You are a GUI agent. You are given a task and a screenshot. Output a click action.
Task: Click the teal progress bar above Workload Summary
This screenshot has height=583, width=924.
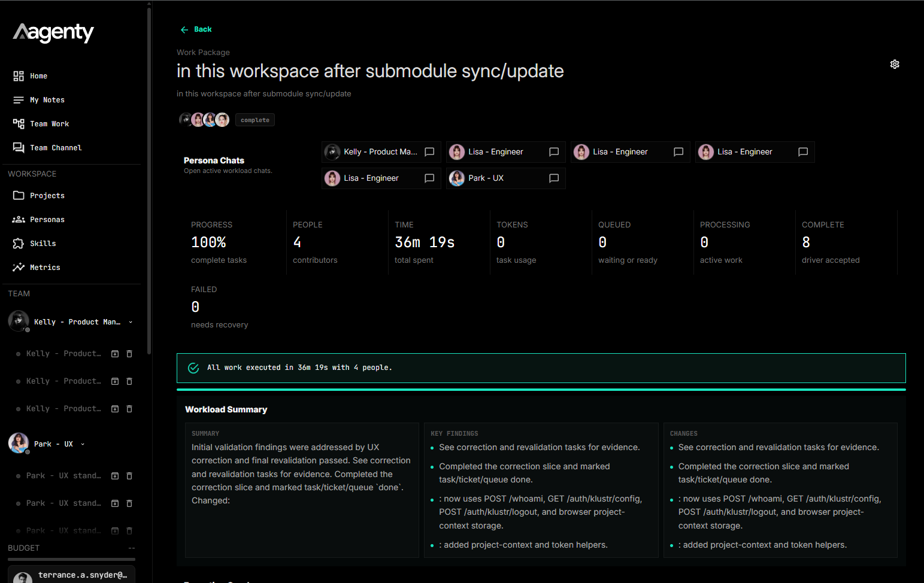[x=541, y=390]
